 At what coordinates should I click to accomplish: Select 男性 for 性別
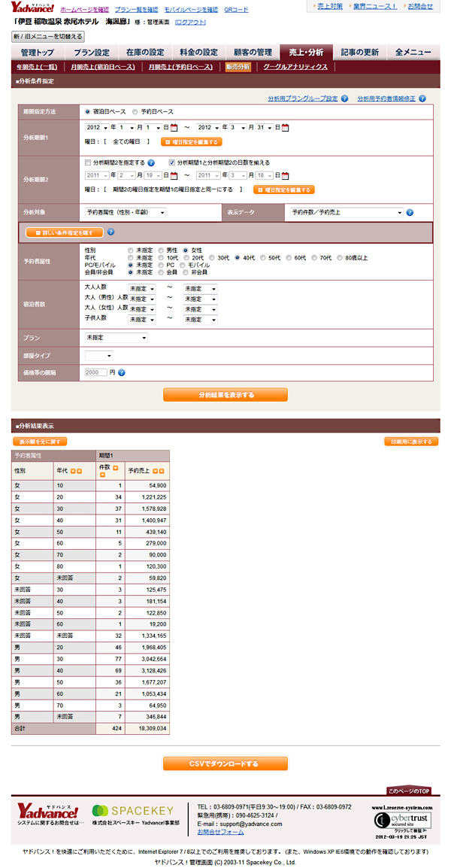(x=160, y=250)
